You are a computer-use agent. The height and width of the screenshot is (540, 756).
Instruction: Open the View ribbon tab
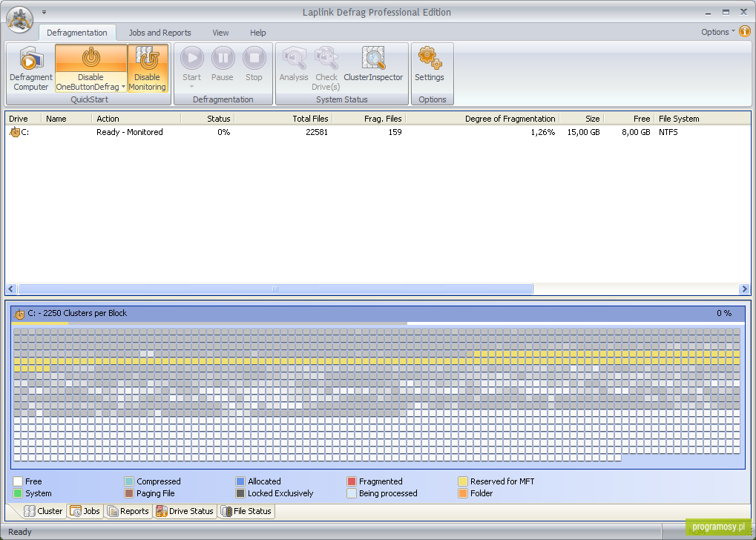[x=220, y=33]
